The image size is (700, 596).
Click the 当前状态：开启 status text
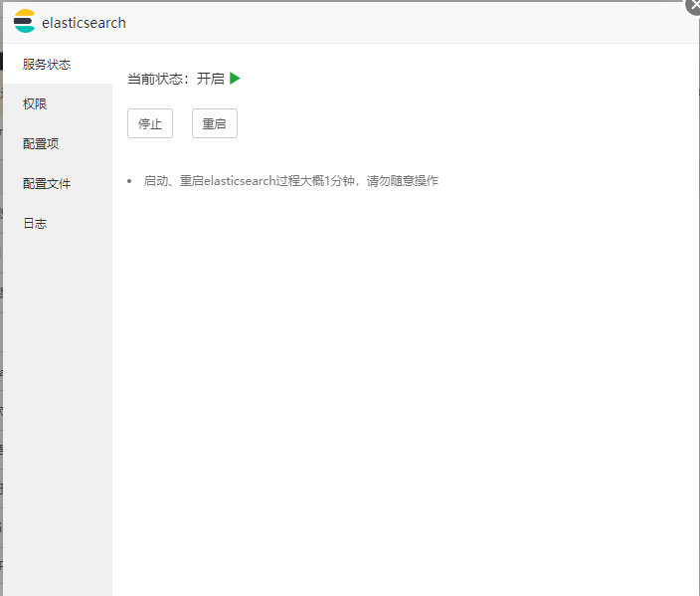pos(176,79)
